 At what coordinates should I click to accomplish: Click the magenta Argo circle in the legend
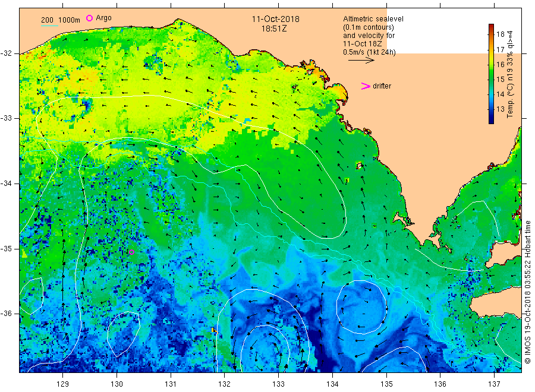tap(89, 18)
